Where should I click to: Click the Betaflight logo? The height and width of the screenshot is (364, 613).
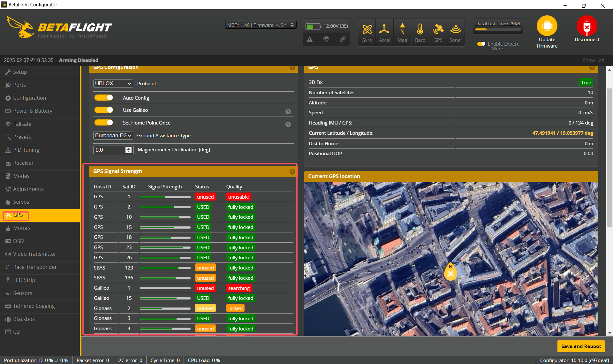point(59,28)
